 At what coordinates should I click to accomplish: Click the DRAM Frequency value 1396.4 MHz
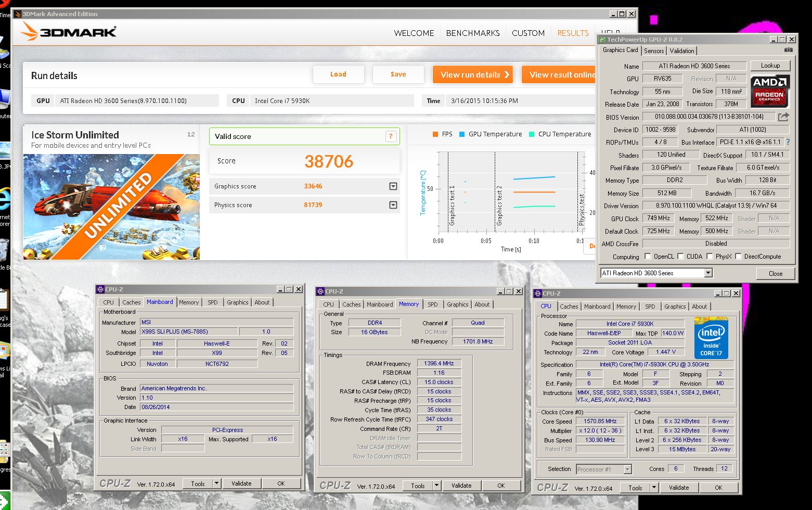click(439, 363)
